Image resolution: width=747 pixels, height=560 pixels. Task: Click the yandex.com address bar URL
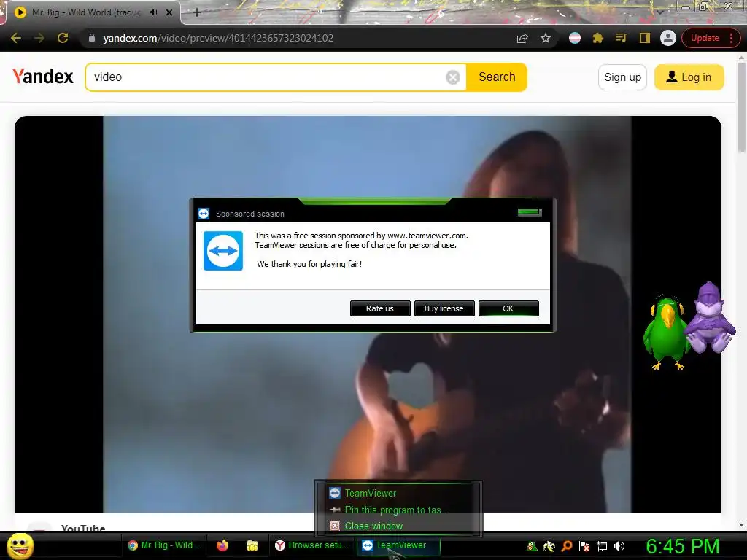click(218, 38)
